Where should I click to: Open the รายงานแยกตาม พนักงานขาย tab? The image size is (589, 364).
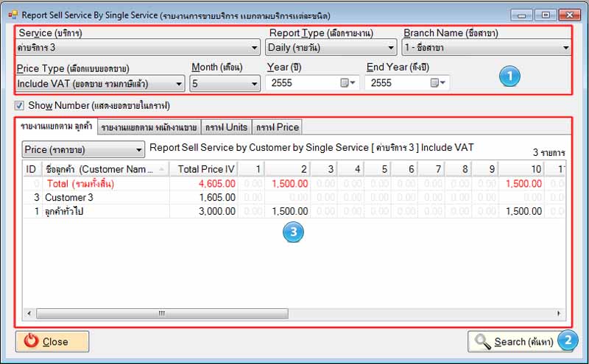click(x=149, y=127)
